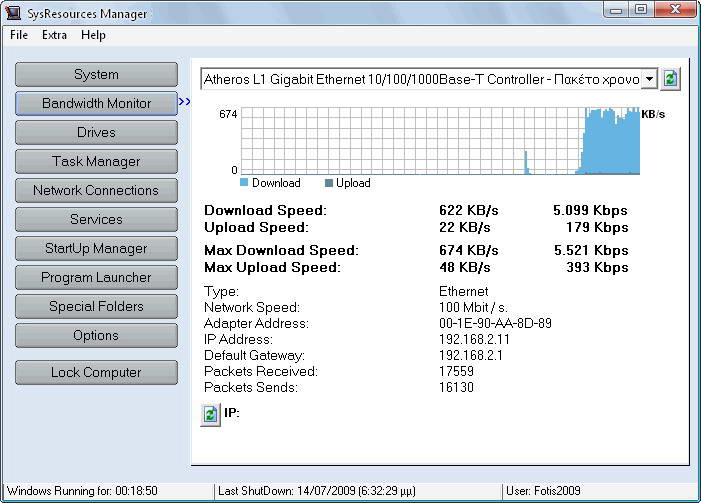
Task: Open the File menu
Action: click(19, 35)
